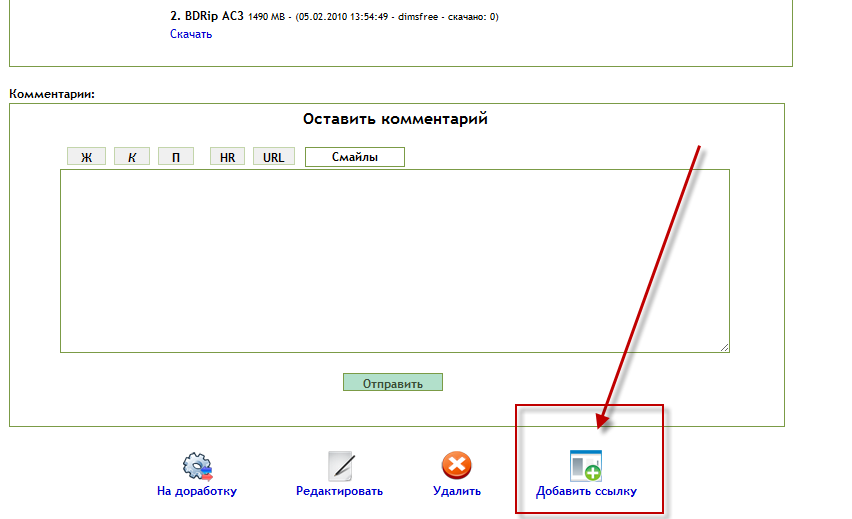The image size is (852, 519).
Task: Apply italic with the К button
Action: coord(132,157)
